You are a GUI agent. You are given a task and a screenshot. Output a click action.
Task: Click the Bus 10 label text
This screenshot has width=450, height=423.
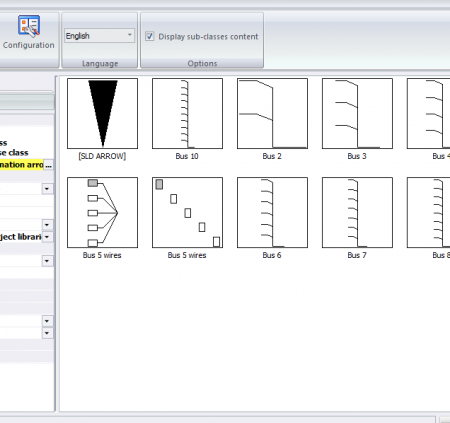187,156
